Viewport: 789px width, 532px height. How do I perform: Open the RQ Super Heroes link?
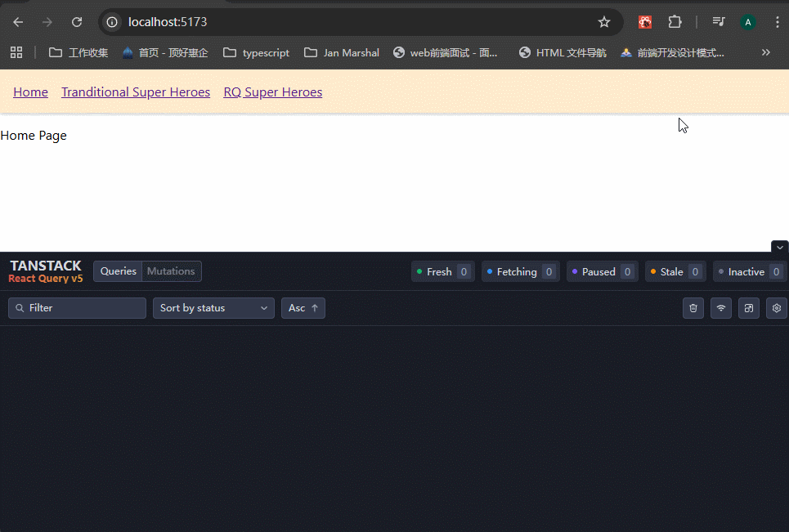(272, 92)
